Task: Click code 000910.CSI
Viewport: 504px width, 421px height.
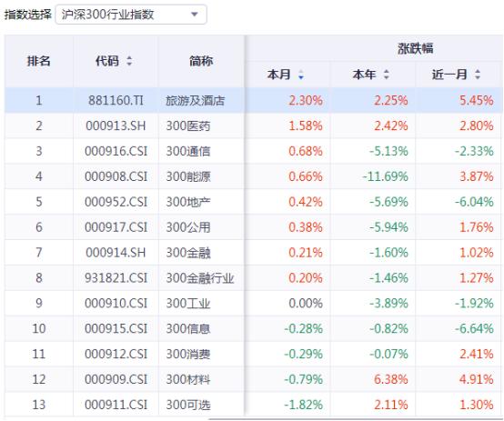Action: pyautogui.click(x=116, y=304)
